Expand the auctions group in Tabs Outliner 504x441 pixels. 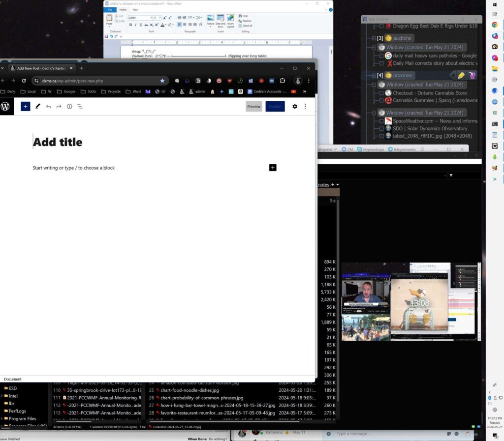374,38
